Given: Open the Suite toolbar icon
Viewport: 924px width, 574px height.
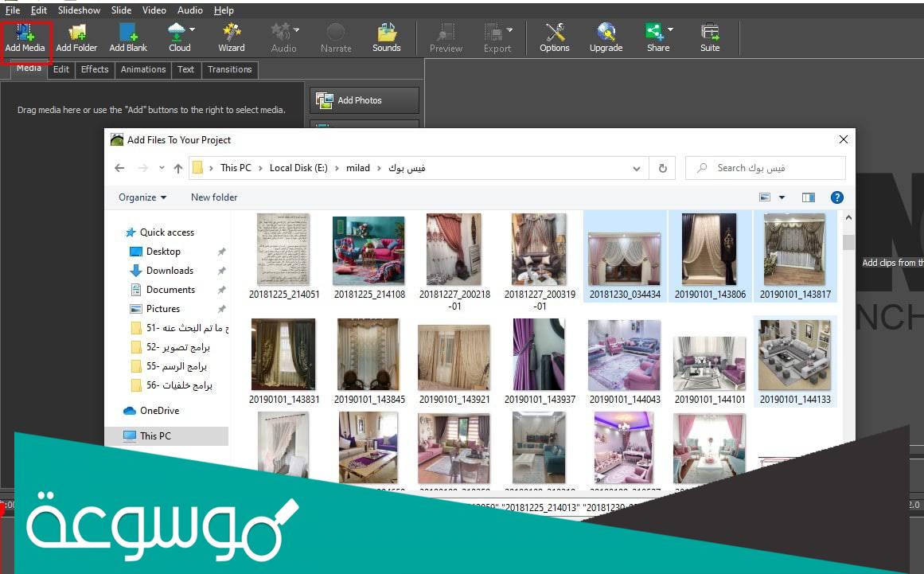Looking at the screenshot, I should pos(710,37).
